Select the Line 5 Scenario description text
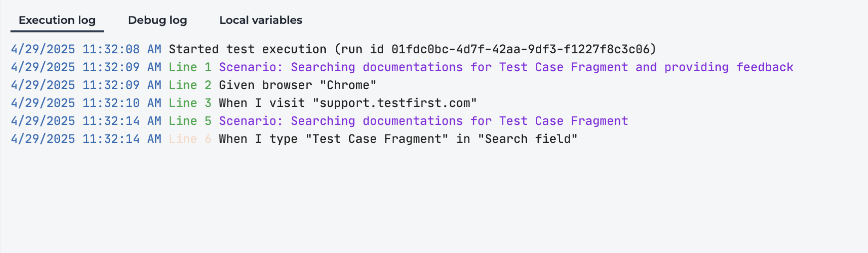The height and width of the screenshot is (253, 868). pyautogui.click(x=424, y=121)
